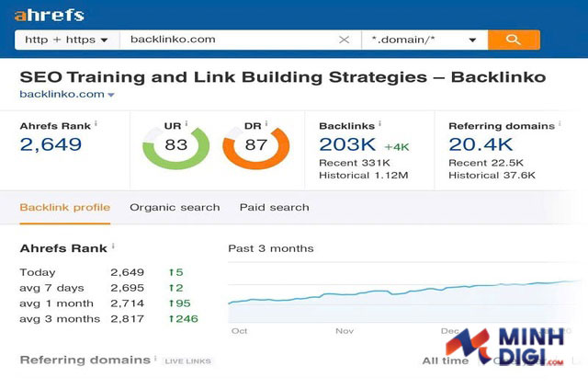This screenshot has height=389, width=588.
Task: Click the orange DR 87 gauge
Action: click(256, 147)
